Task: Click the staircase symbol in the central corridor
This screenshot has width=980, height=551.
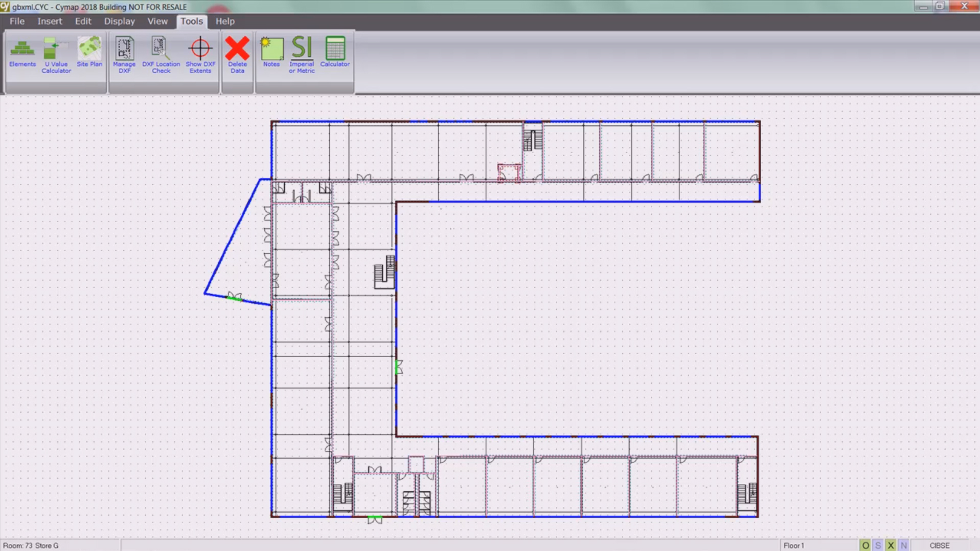Action: pos(384,272)
